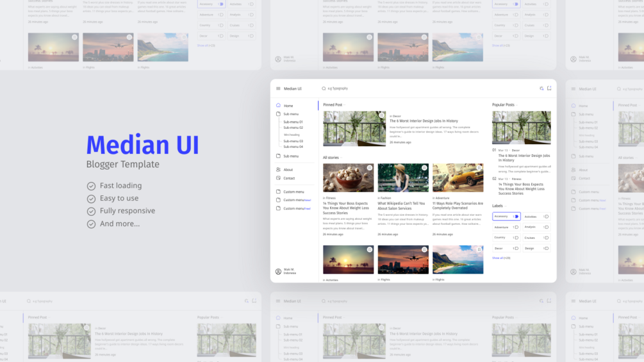Viewport: 644px width, 362px height.
Task: Expand the Popular Posts section header
Action: (x=505, y=104)
